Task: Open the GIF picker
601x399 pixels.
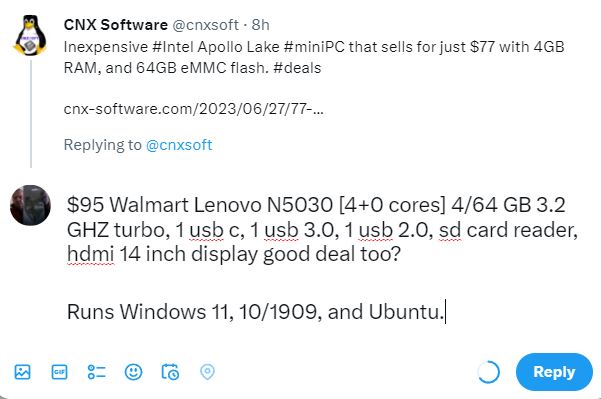Action: [x=59, y=372]
